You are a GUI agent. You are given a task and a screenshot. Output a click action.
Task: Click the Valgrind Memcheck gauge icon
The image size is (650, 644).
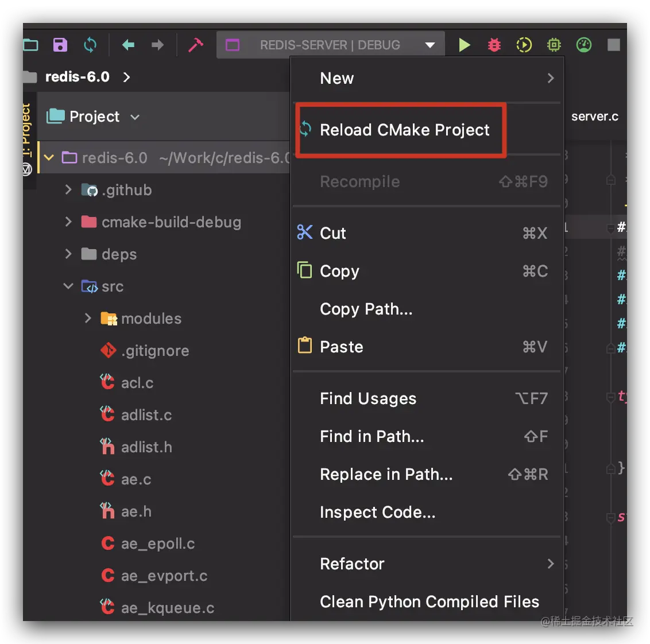coord(583,45)
